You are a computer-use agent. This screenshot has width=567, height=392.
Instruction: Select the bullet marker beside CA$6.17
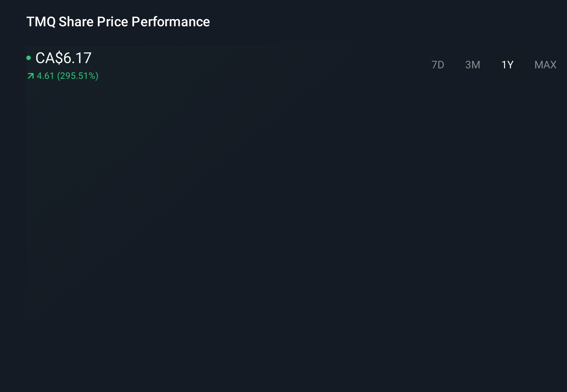pos(28,57)
